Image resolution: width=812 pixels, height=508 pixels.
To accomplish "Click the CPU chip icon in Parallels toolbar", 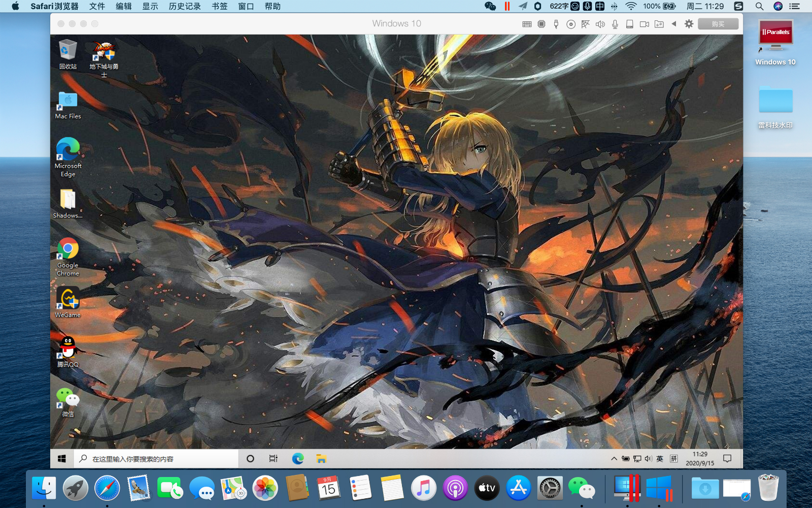I will click(542, 24).
